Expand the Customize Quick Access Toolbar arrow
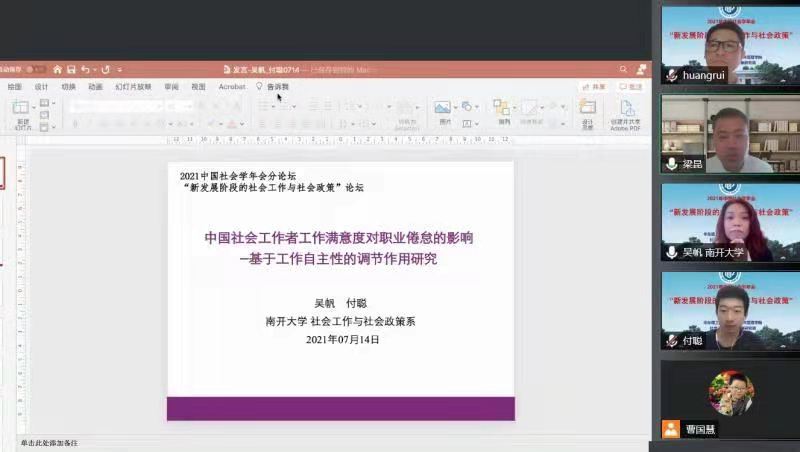 pyautogui.click(x=120, y=69)
